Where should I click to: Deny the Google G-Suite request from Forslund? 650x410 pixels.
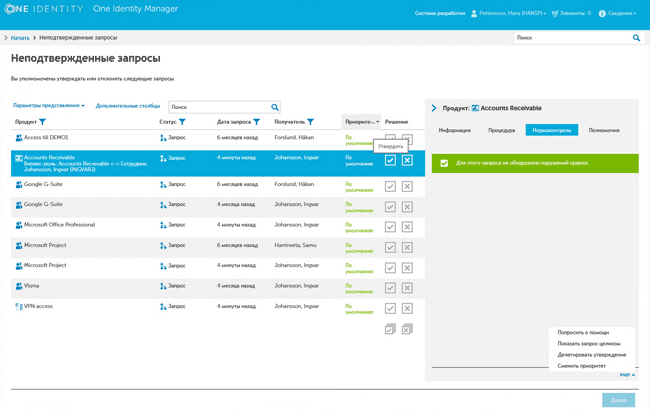407,187
